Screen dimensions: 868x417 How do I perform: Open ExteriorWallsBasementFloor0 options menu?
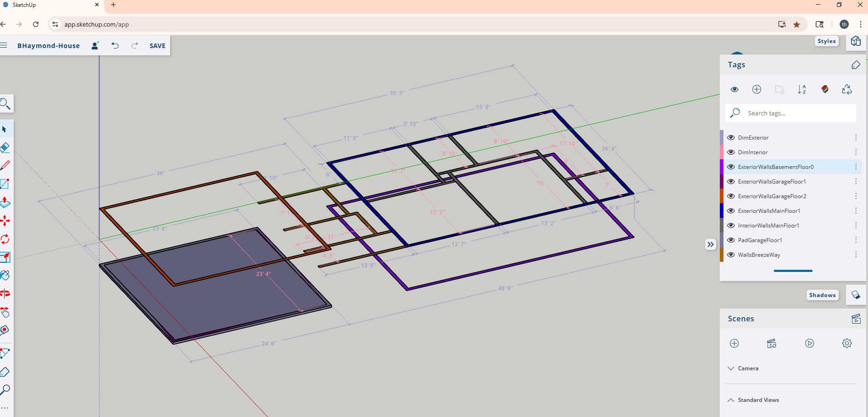856,167
